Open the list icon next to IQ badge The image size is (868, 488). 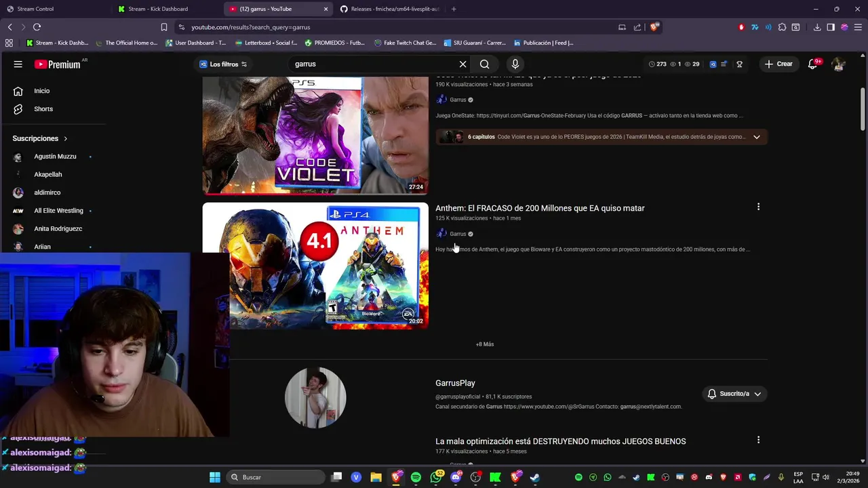tap(724, 64)
